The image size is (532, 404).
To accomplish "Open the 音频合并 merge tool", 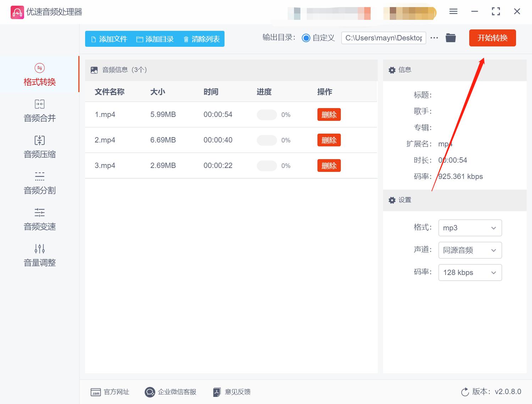I will coord(39,111).
